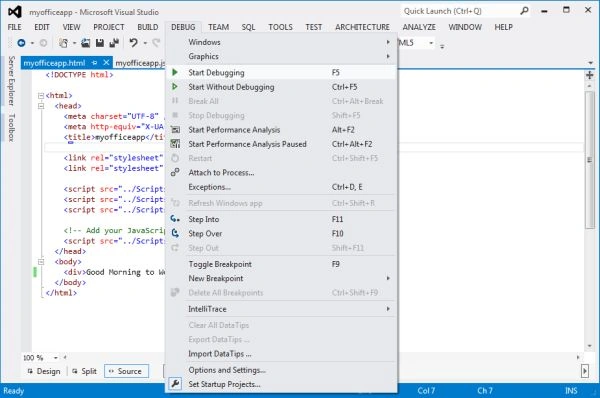Close the myofficeapp.html tab

(x=106, y=62)
